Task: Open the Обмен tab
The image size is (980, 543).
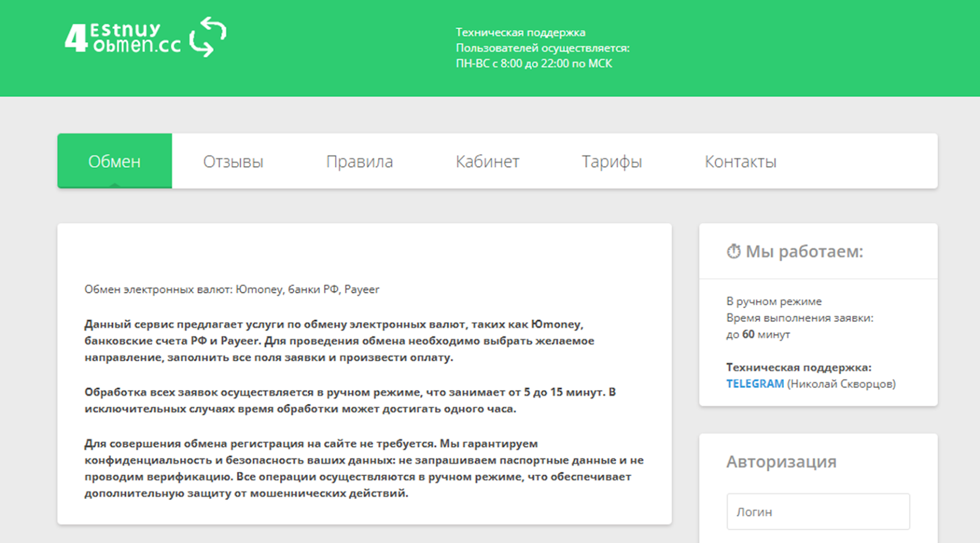Action: (115, 161)
